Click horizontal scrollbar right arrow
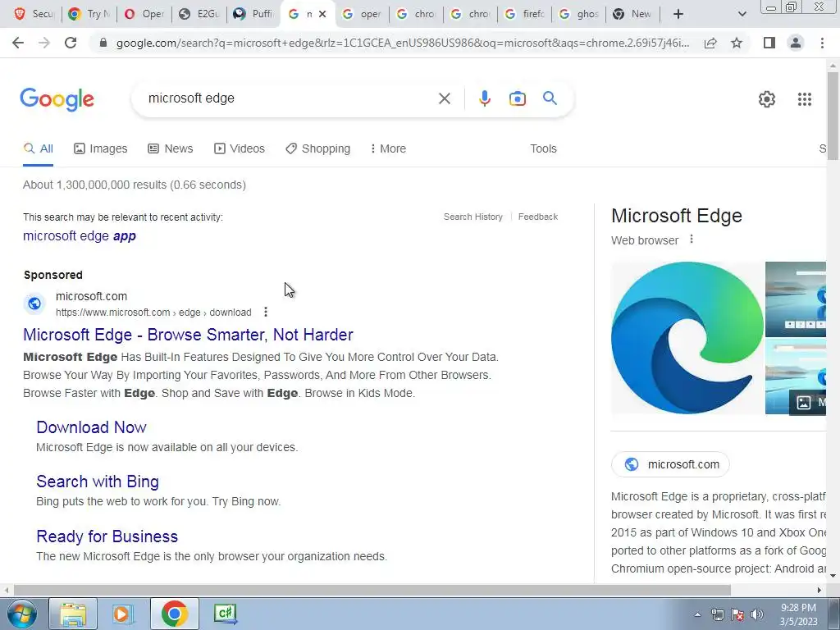 tap(819, 590)
